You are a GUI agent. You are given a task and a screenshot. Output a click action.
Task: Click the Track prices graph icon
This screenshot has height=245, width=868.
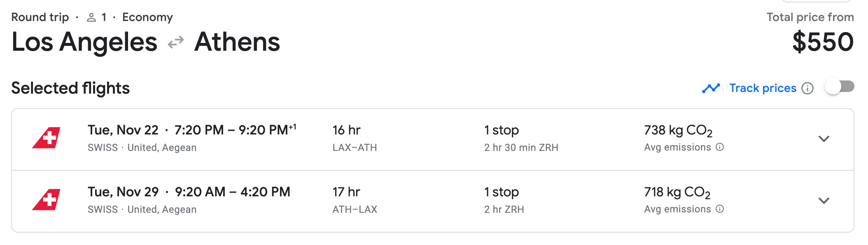tap(711, 88)
